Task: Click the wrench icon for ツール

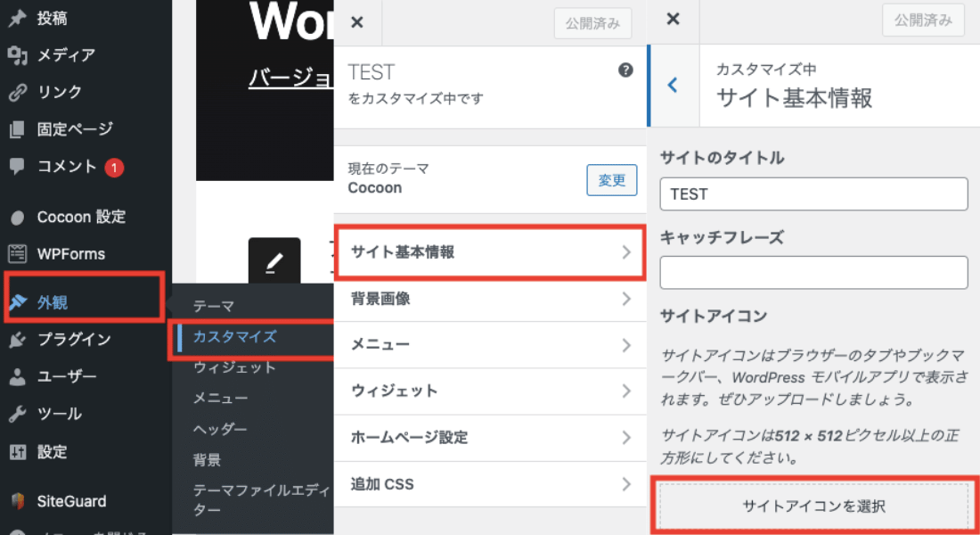Action: (17, 414)
